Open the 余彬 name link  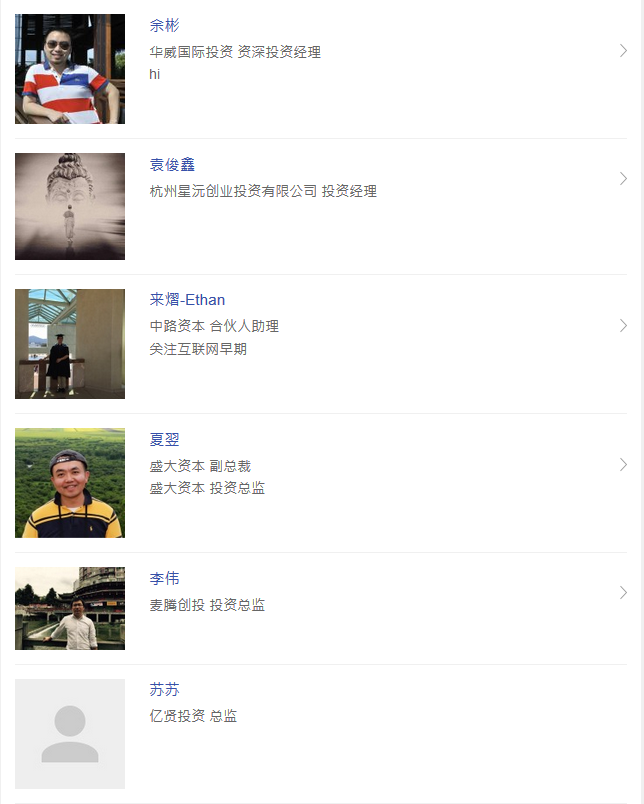click(165, 26)
